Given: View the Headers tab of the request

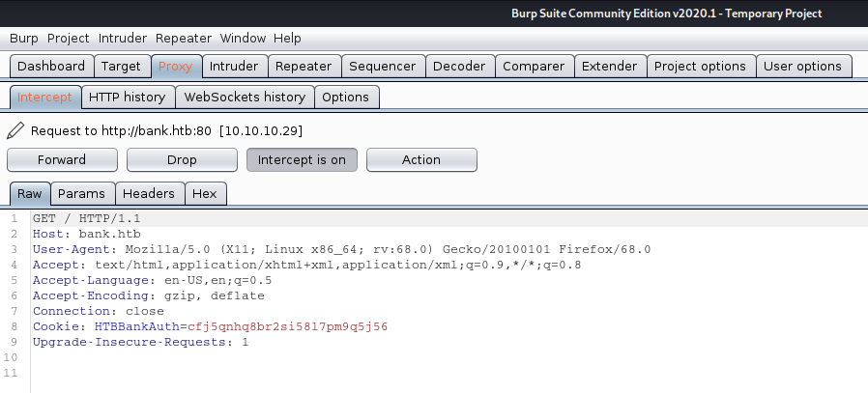Looking at the screenshot, I should [149, 193].
